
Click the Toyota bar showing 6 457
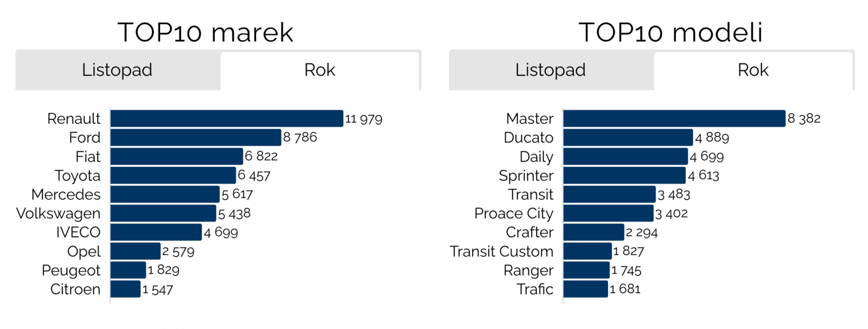click(173, 175)
